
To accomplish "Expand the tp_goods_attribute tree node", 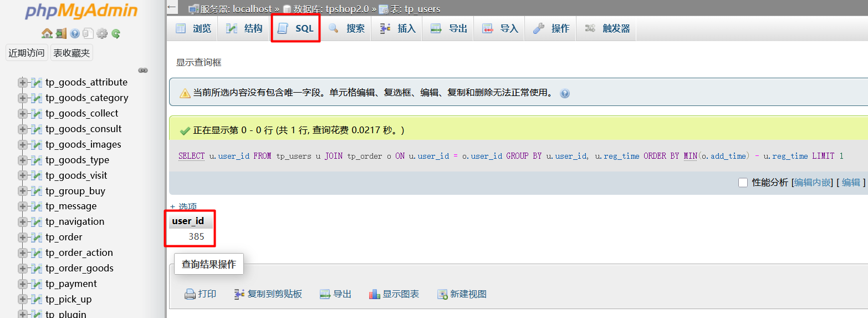I will coord(23,83).
